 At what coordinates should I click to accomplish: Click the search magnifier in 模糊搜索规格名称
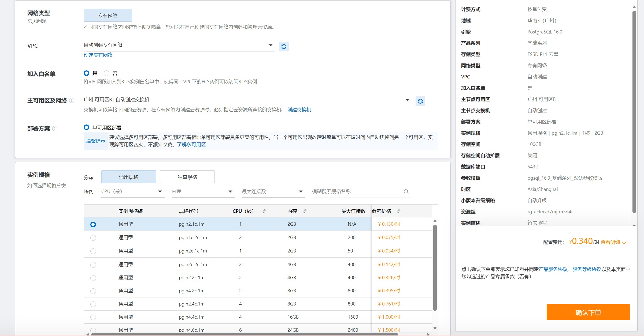[x=406, y=192]
